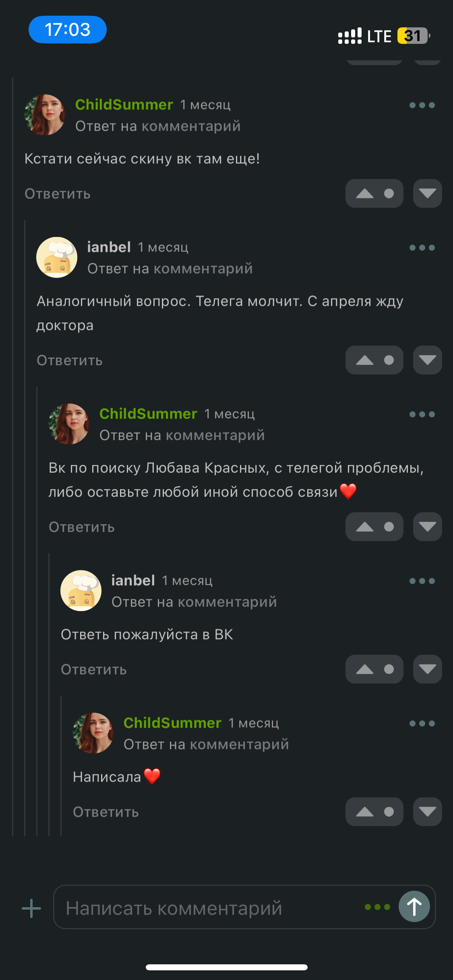
Task: Tap ianbel's toast avatar on 'Ответь пожалуйста'
Action: point(81,591)
